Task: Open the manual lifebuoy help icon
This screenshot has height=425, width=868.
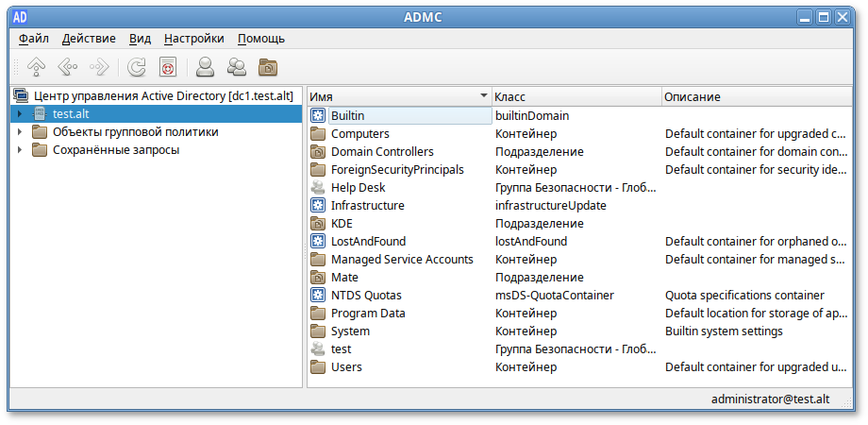Action: click(x=168, y=67)
